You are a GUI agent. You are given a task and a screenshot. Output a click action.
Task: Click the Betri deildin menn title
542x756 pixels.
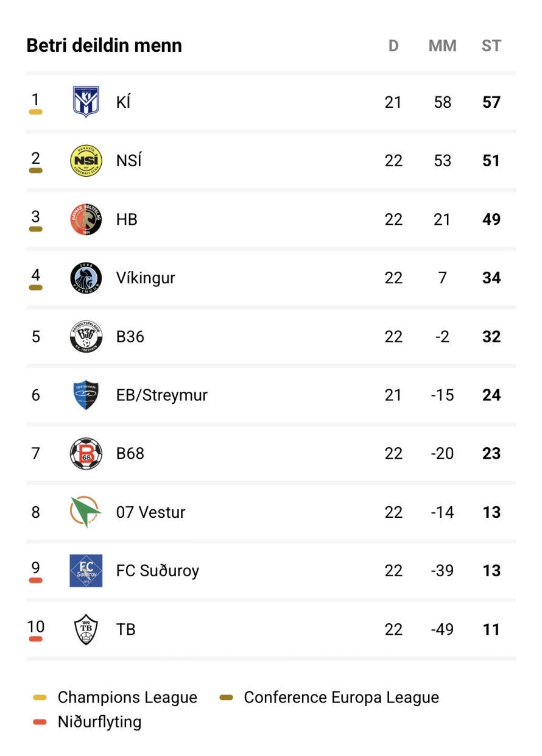coord(104,46)
